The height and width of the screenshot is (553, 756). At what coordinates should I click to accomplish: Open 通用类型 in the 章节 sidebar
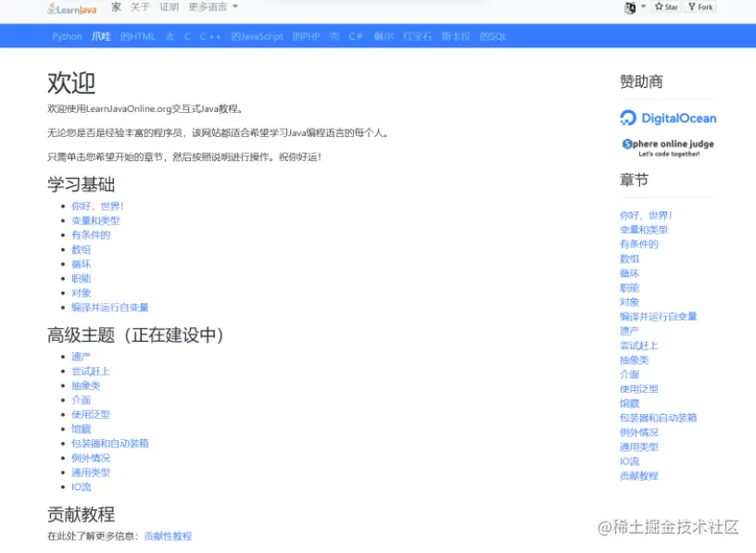[x=639, y=446]
